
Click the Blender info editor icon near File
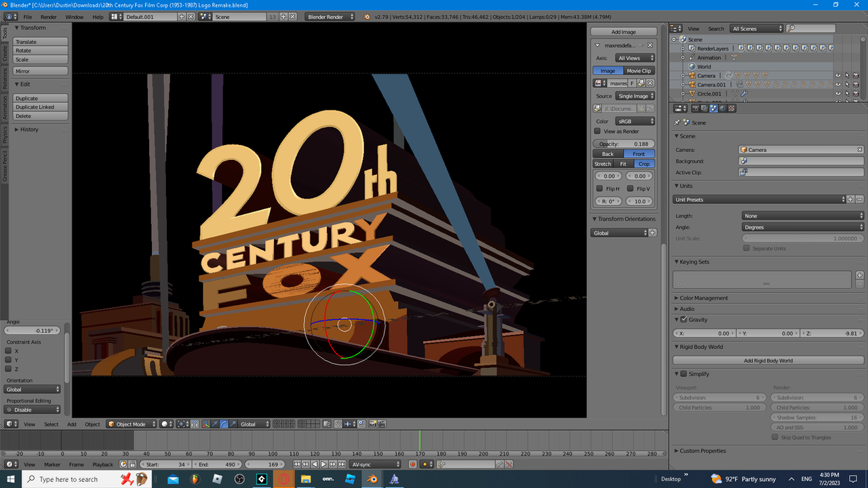point(11,16)
